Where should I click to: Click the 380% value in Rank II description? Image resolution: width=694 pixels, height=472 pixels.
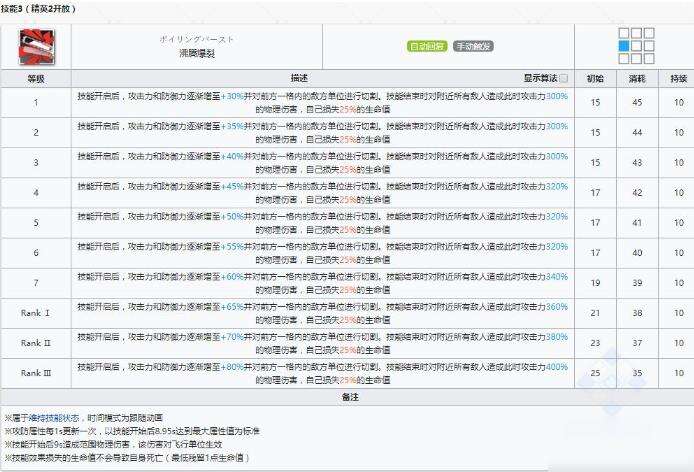tap(557, 337)
